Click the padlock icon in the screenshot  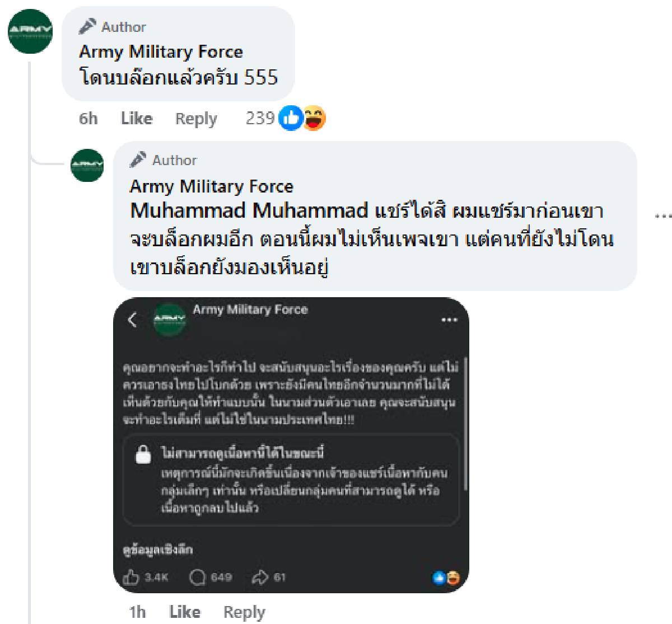143,454
